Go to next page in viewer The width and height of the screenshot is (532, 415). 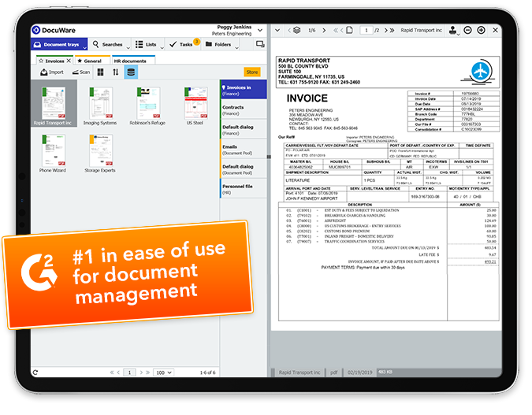[x=385, y=30]
